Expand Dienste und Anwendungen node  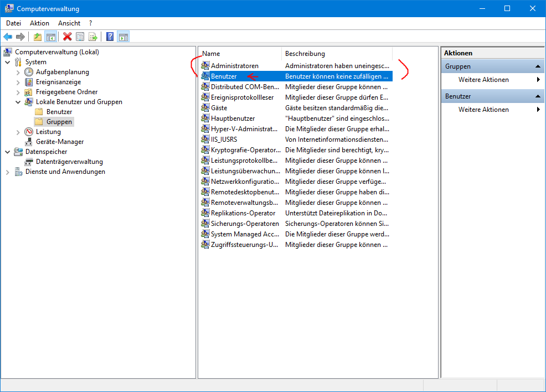8,172
